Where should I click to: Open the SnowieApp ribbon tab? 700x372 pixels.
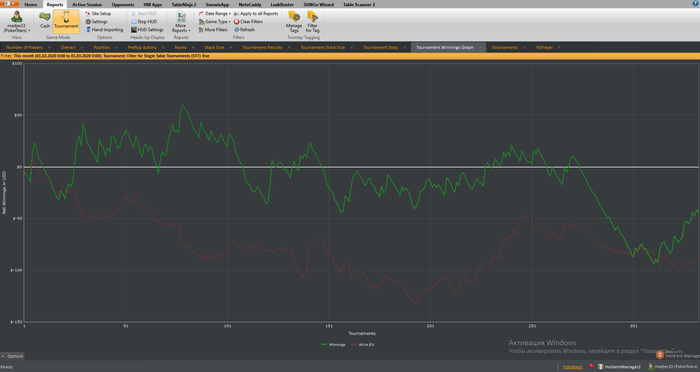pyautogui.click(x=217, y=4)
